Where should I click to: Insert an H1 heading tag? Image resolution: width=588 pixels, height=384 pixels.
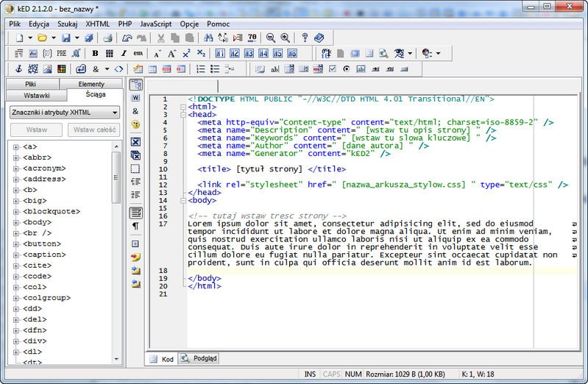coord(222,54)
